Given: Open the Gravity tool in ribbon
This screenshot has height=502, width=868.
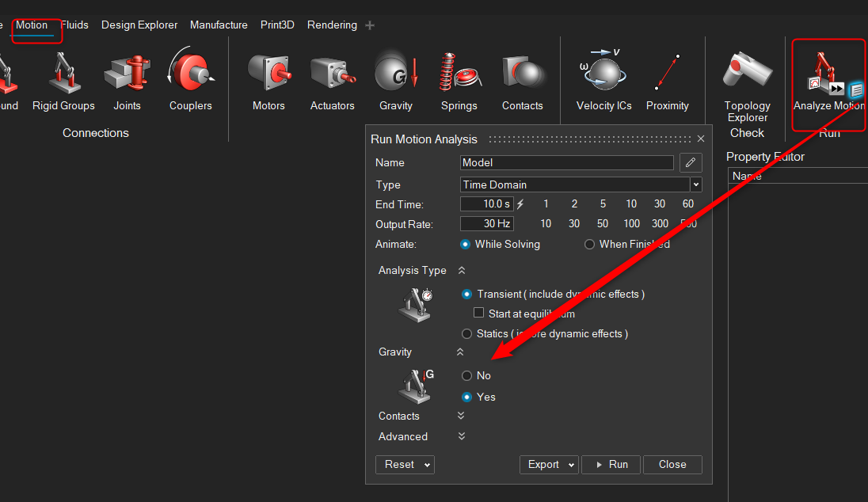Looking at the screenshot, I should 396,82.
